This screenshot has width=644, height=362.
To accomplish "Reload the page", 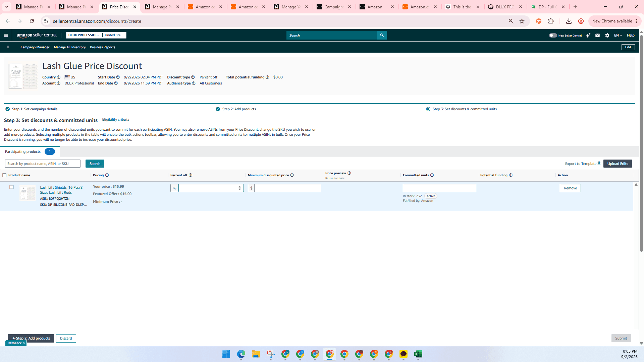I will pyautogui.click(x=32, y=21).
